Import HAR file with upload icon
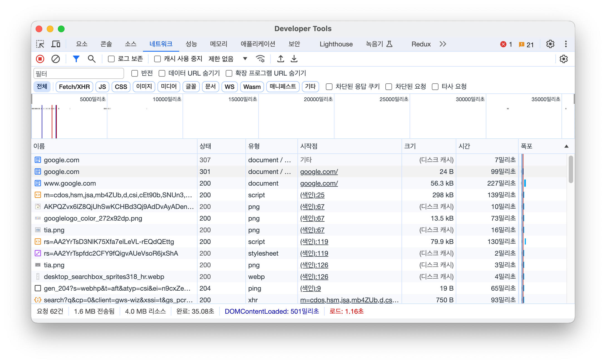Image resolution: width=606 pixels, height=364 pixels. (281, 59)
